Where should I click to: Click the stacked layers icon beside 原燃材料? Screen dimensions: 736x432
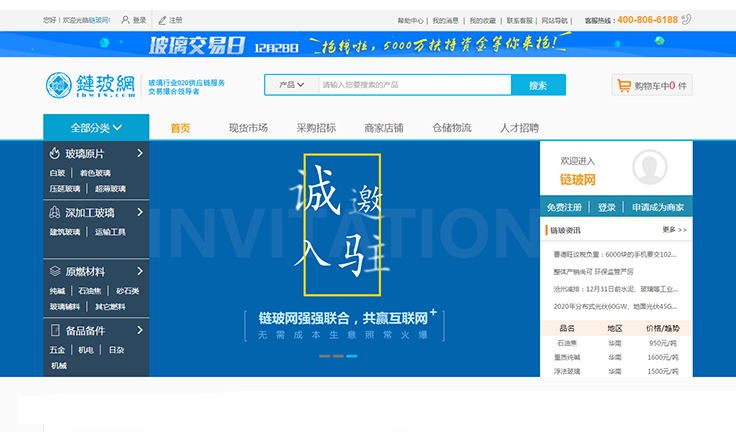(55, 271)
